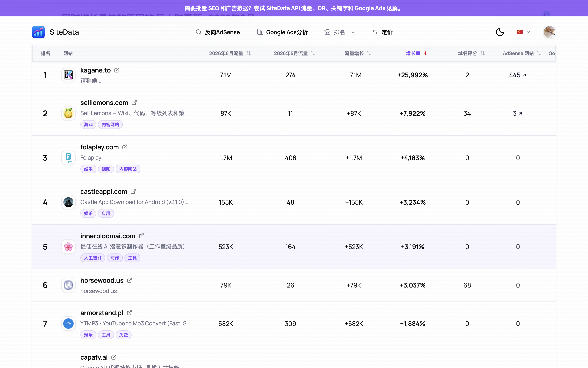Open the language flag dropdown

[x=523, y=32]
